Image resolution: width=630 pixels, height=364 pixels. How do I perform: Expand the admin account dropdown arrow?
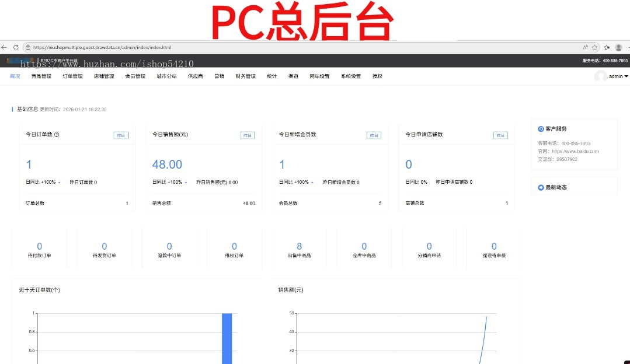pyautogui.click(x=626, y=76)
